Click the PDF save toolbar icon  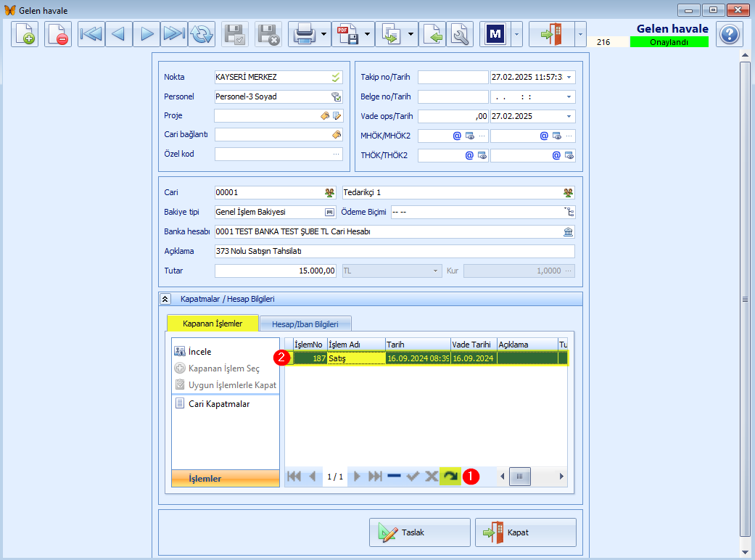tap(347, 34)
